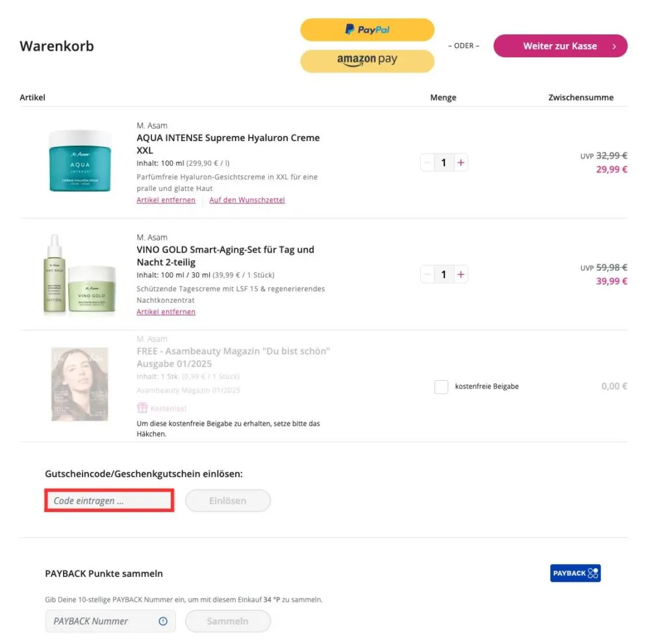Click the minus icon for VINO GOLD quantity
Viewport: 665px width, 644px height.
click(427, 274)
